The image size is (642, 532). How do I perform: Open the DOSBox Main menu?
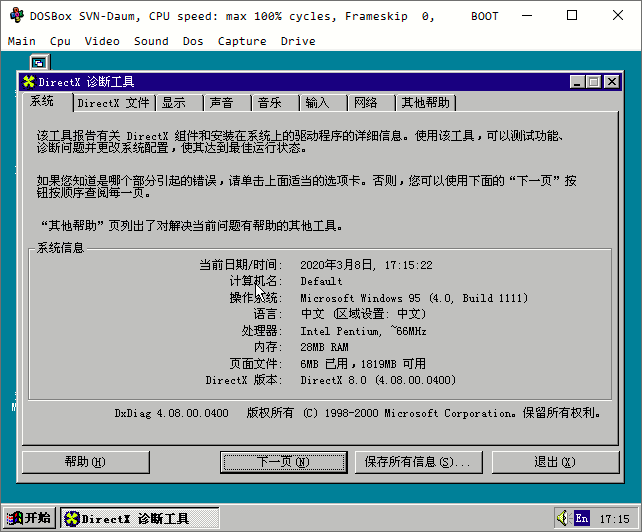(22, 41)
